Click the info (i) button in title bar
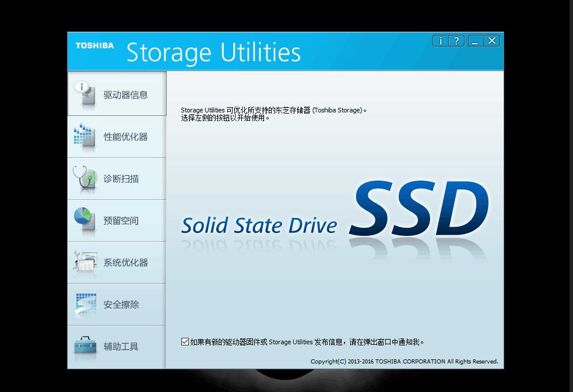573x392 pixels. (x=440, y=41)
